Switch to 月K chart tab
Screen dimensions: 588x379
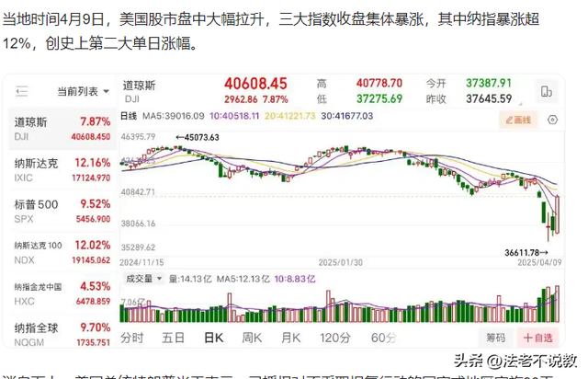[291, 338]
